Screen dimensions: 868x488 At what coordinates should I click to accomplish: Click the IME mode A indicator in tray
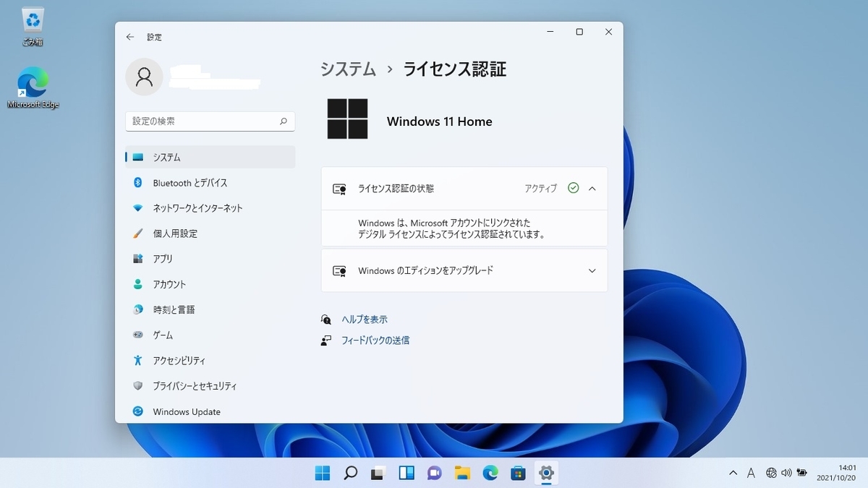click(x=752, y=473)
